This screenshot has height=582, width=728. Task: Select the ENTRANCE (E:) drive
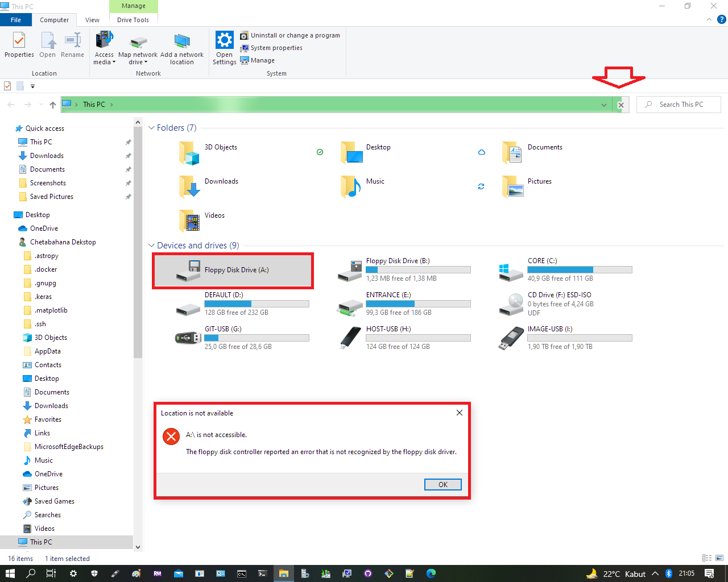(x=405, y=304)
